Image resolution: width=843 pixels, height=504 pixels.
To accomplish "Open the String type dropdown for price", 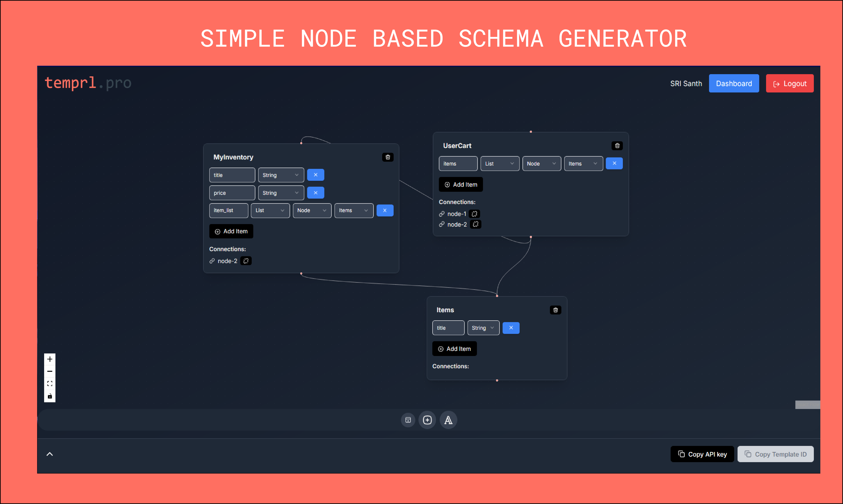I will [281, 193].
